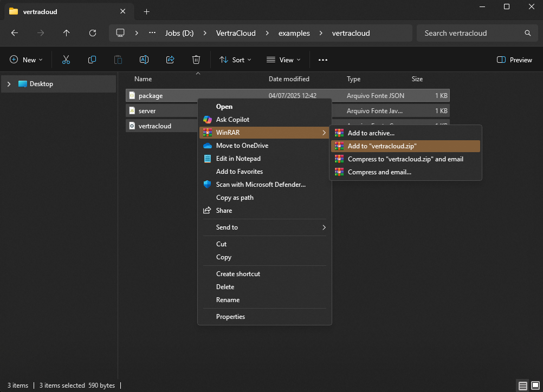The height and width of the screenshot is (392, 543).
Task: Refresh the current folder
Action: tap(93, 33)
